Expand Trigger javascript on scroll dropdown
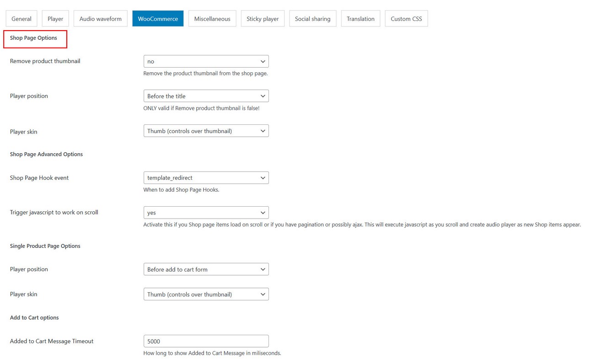 [x=206, y=213]
